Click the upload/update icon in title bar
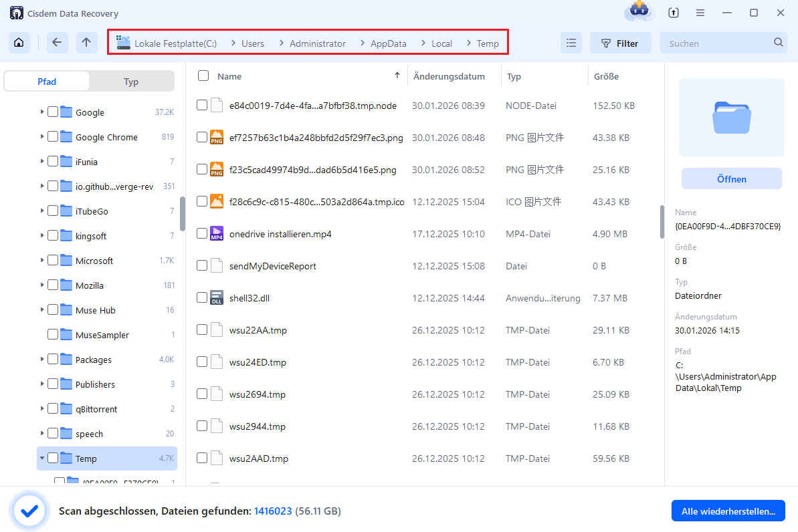This screenshot has width=798, height=532. [x=673, y=13]
